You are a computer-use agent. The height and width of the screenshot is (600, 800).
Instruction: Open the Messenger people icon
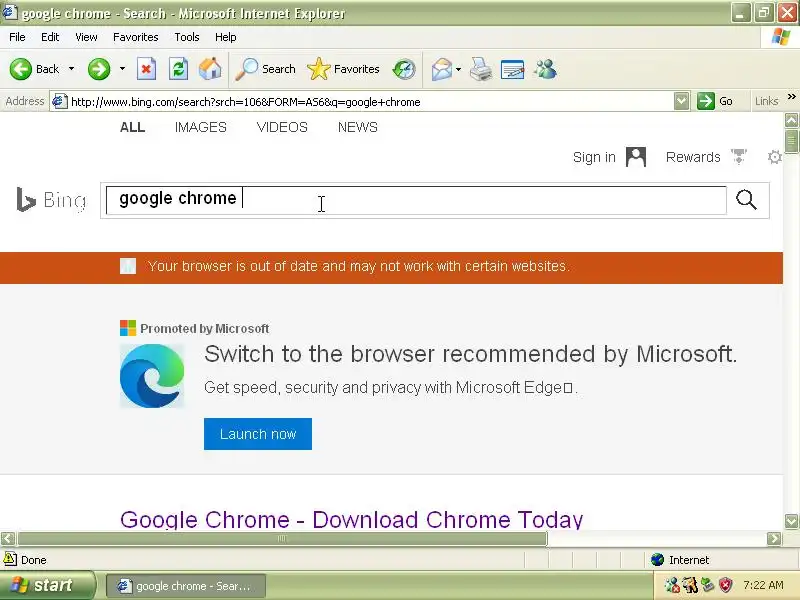(x=545, y=69)
